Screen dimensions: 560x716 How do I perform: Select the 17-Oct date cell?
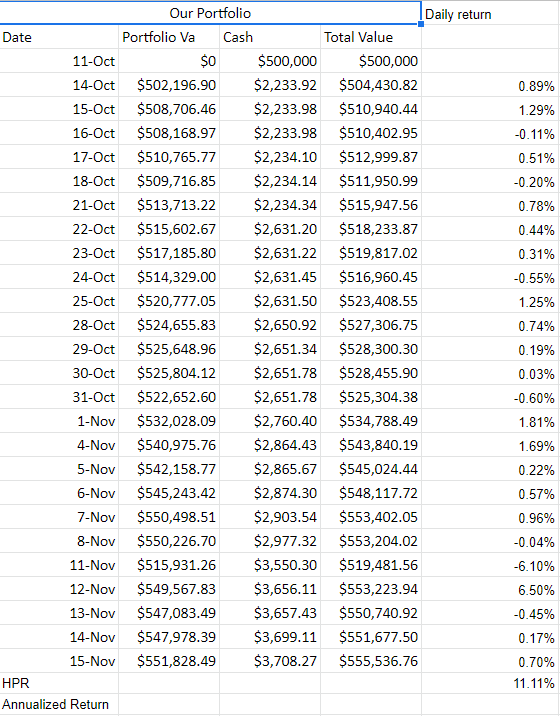point(59,157)
